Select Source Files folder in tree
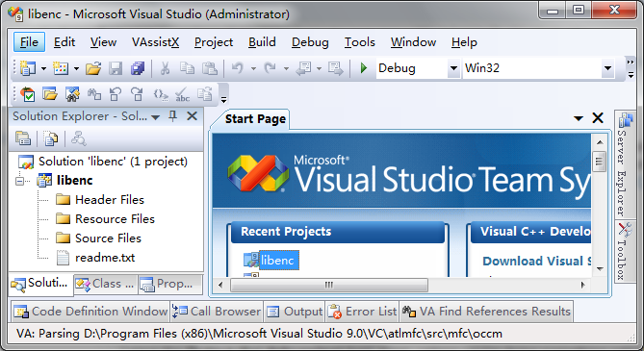 pyautogui.click(x=108, y=238)
